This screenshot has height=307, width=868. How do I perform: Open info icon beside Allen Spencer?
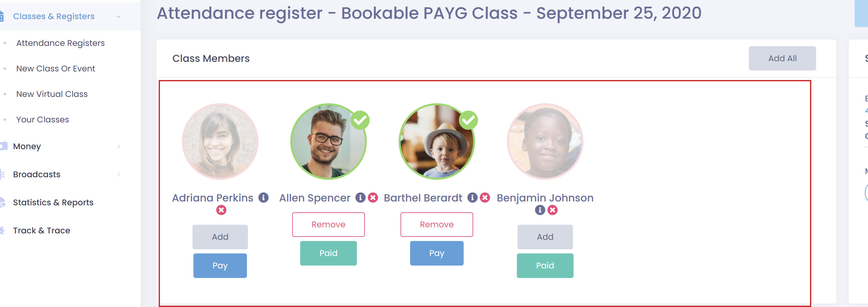pyautogui.click(x=360, y=197)
